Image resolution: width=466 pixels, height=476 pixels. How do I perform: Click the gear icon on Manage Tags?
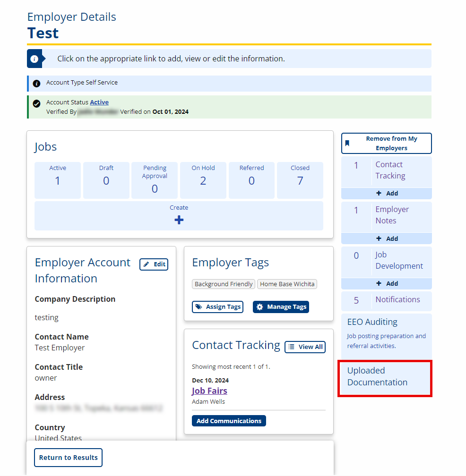pyautogui.click(x=260, y=307)
